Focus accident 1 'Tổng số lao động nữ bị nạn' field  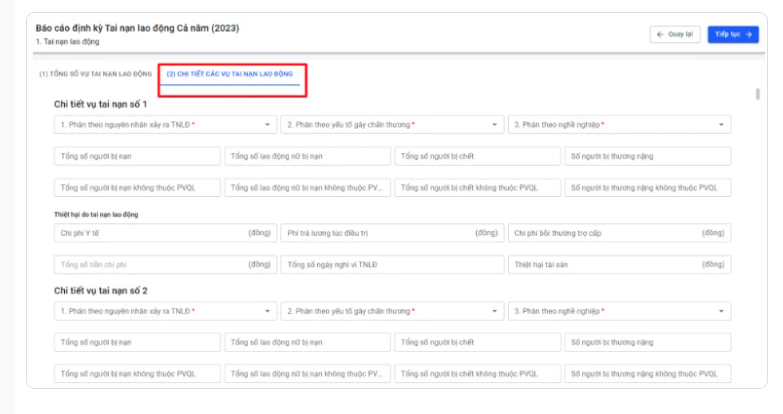click(307, 156)
